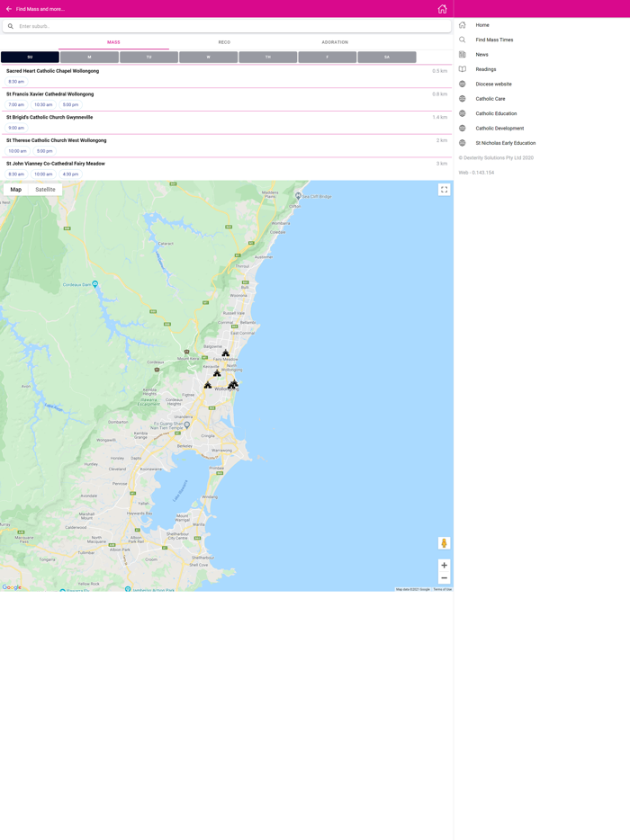Screen dimensions: 630x840
Task: Click the Enter suburb search field
Action: pyautogui.click(x=227, y=26)
